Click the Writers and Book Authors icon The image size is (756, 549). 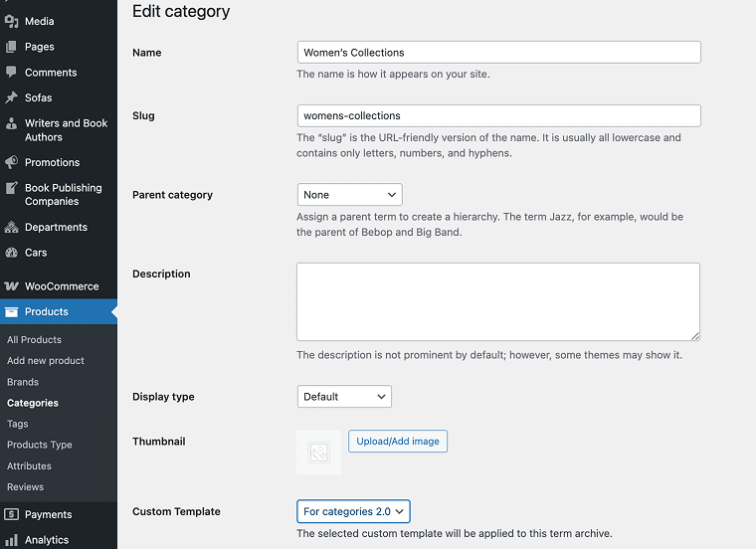tap(11, 123)
